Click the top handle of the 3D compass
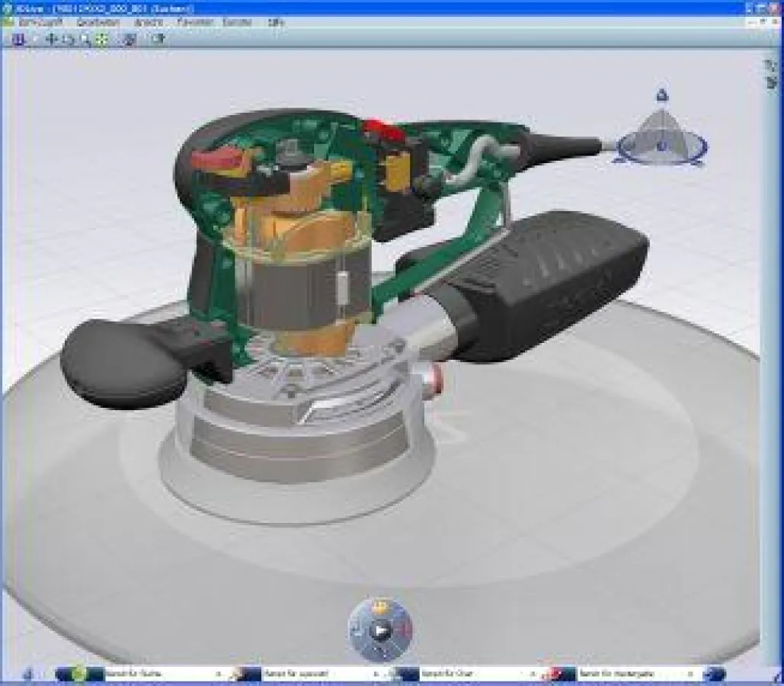784x686 pixels. click(662, 95)
